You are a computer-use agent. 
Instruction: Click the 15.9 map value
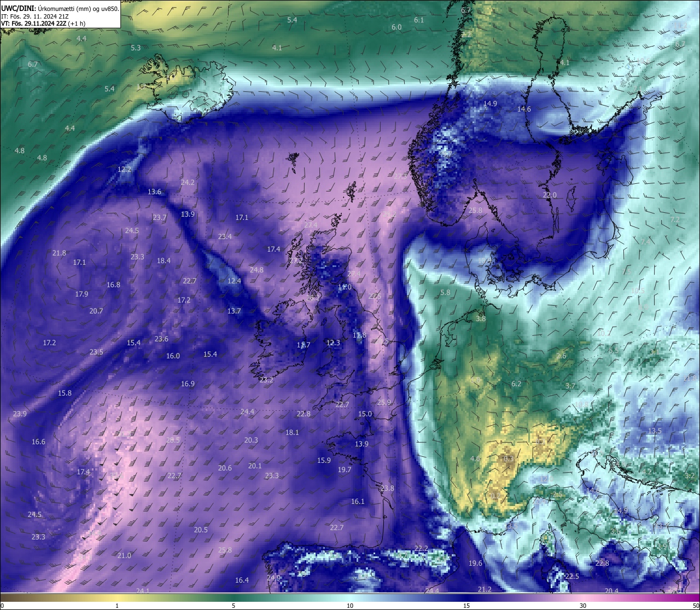coord(324,461)
